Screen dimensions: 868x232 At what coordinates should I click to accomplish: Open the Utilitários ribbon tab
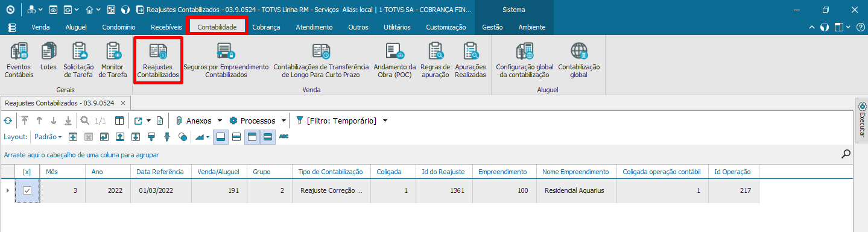point(397,27)
